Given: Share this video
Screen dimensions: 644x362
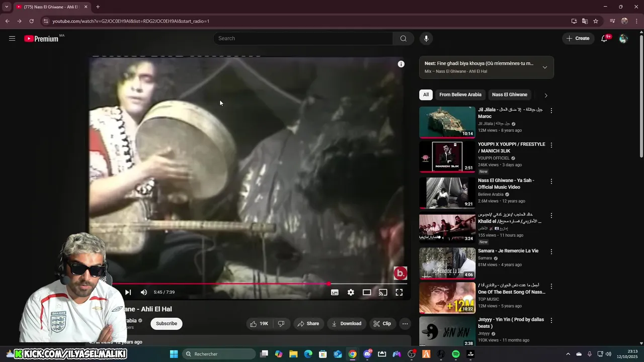Looking at the screenshot, I should tap(308, 324).
